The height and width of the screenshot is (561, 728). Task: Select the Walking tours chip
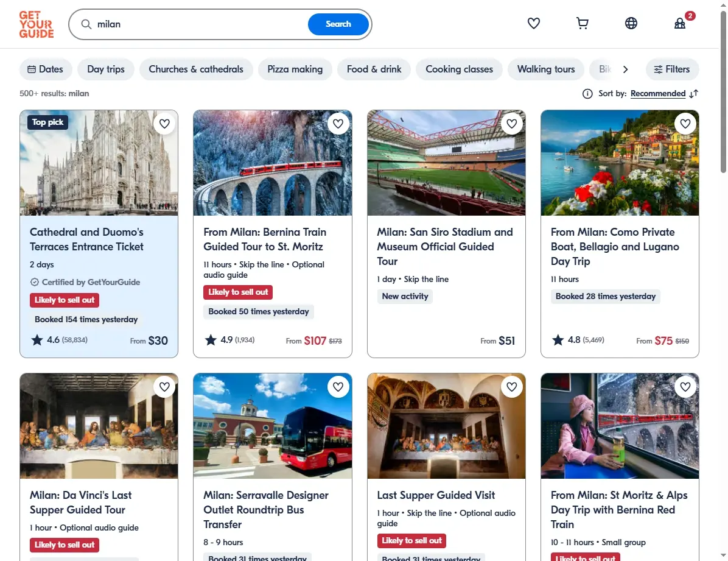[546, 69]
